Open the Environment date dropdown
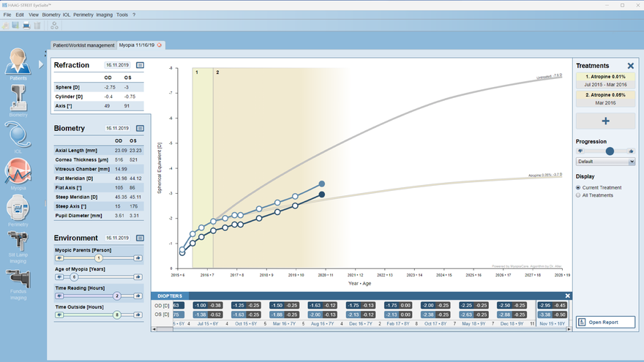This screenshot has width=644, height=362. click(117, 238)
